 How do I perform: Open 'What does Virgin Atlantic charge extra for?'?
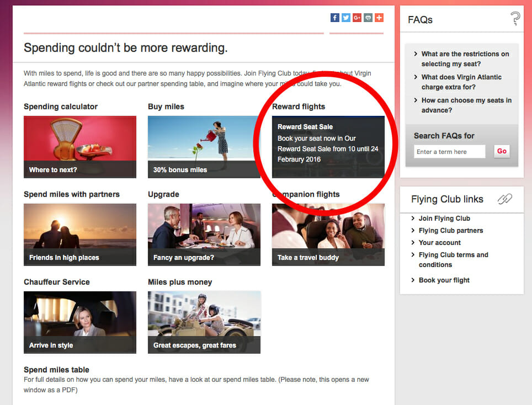pyautogui.click(x=461, y=82)
